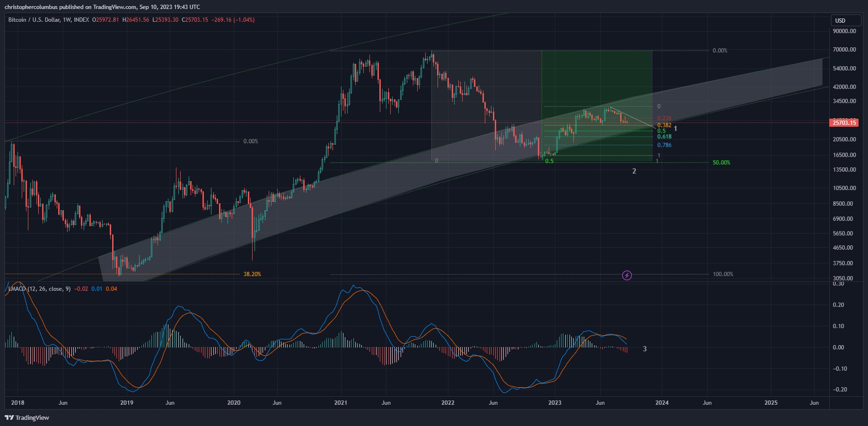Click the 2019 label on time axis

click(x=127, y=403)
